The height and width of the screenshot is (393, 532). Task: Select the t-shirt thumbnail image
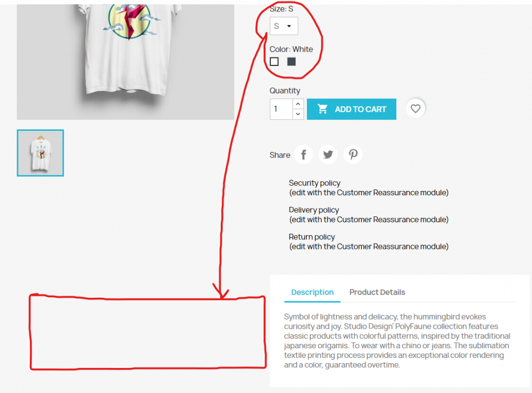40,153
